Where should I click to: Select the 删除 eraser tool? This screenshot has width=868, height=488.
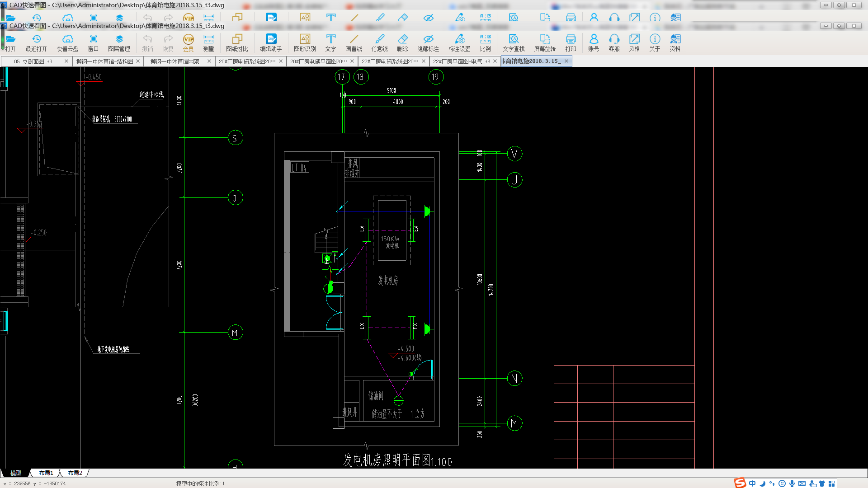(402, 43)
